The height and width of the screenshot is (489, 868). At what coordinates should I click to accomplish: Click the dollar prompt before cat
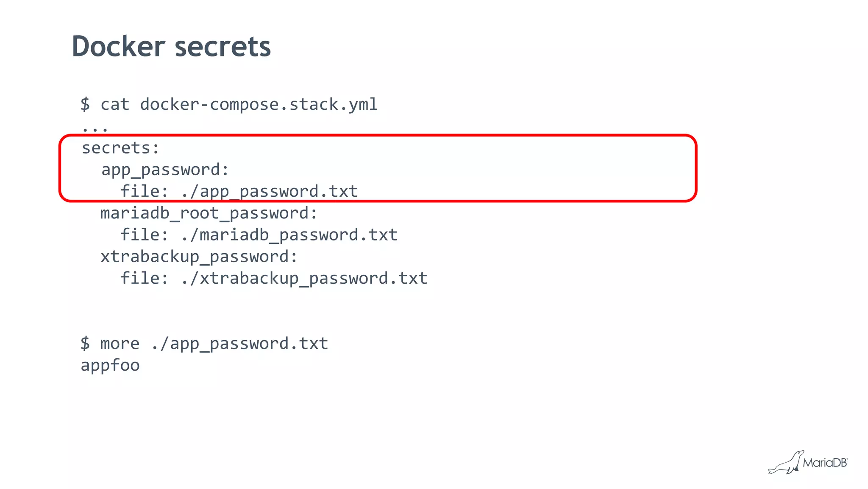click(85, 105)
